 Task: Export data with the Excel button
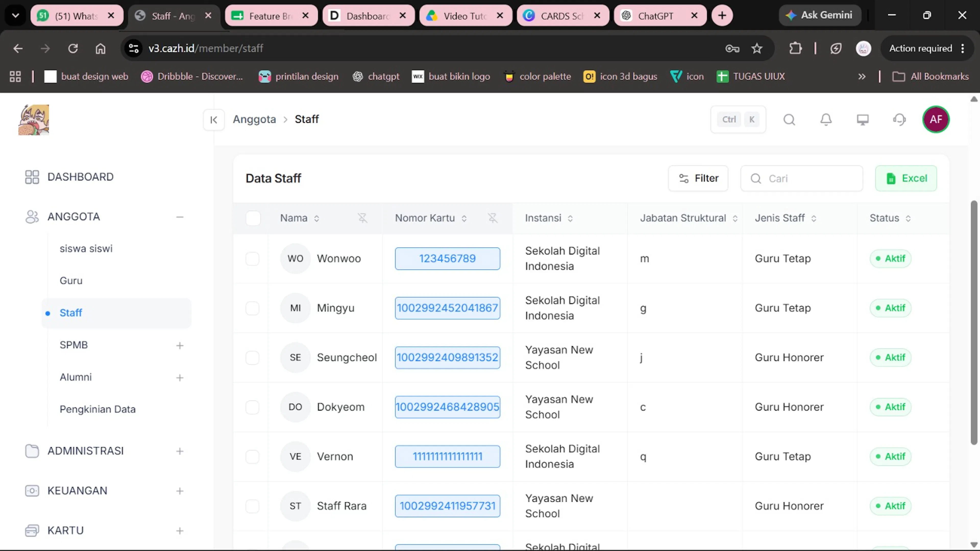[906, 178]
